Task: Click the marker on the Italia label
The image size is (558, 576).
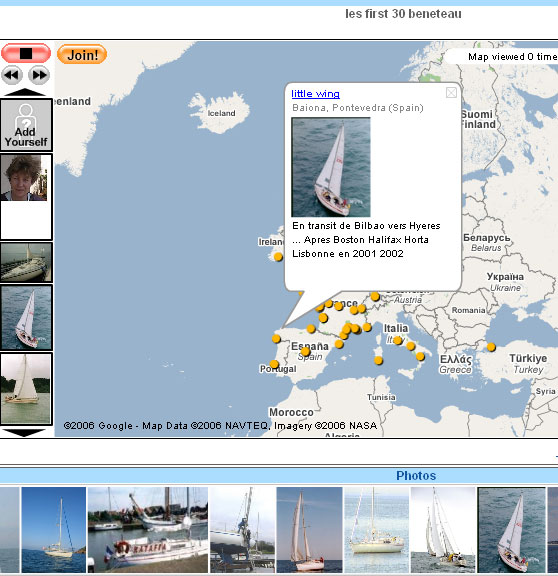Action: point(397,341)
